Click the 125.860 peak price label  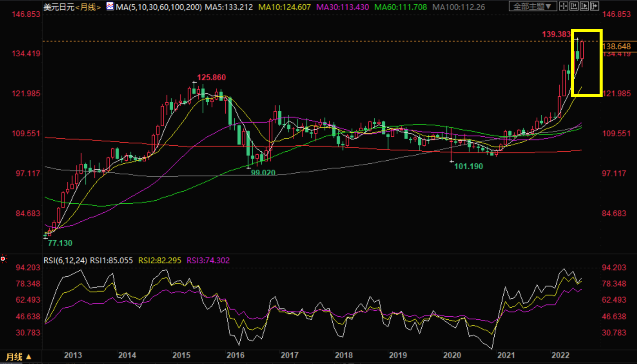coord(211,77)
